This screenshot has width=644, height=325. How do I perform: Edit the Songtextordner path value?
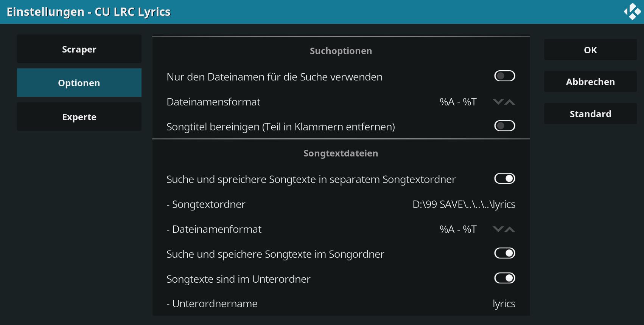[464, 204]
